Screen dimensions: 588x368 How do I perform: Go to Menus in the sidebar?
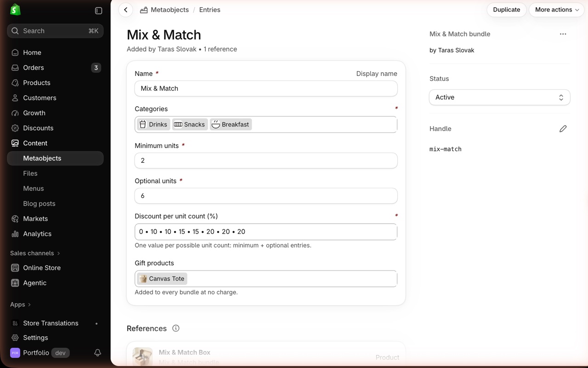34,189
